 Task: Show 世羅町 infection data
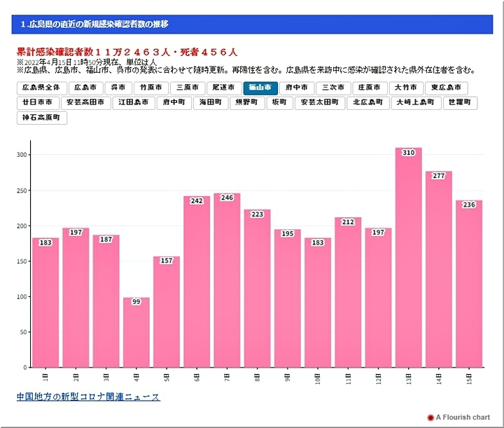(460, 102)
